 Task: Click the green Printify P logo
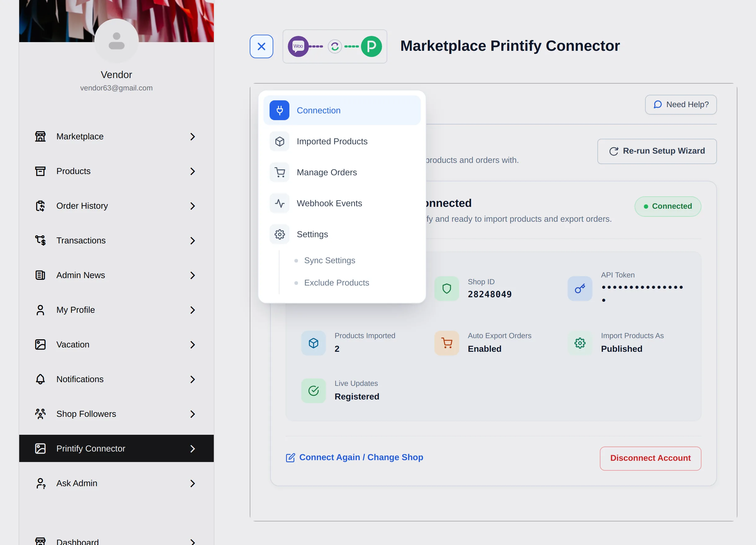pos(371,46)
